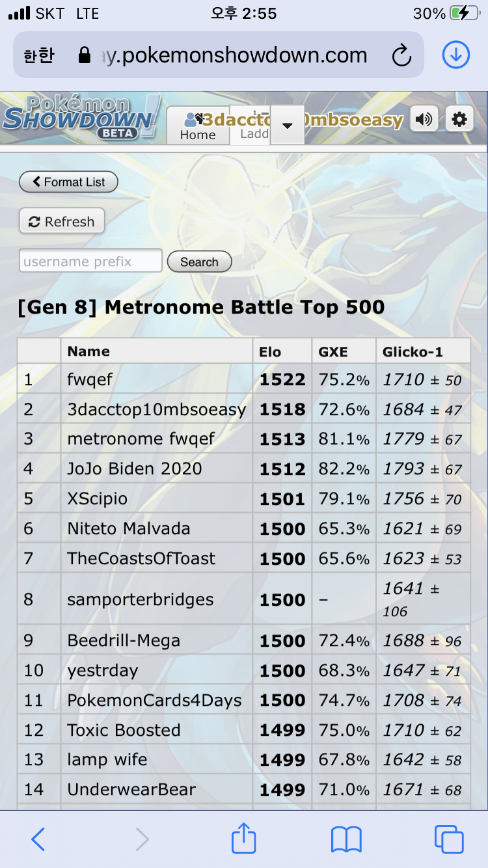Mute sound with the speaker icon

[424, 120]
